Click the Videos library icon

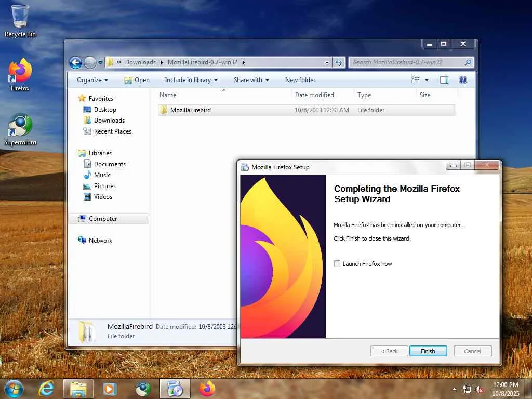click(x=87, y=197)
